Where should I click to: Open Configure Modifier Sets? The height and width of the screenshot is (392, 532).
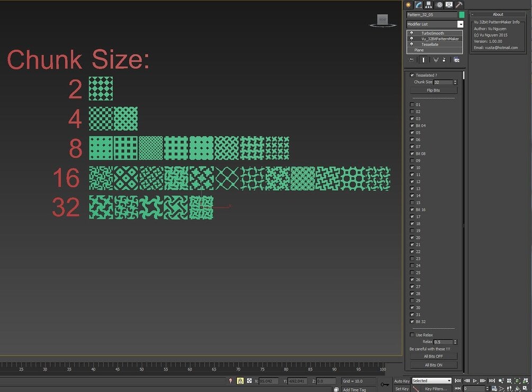point(456,59)
